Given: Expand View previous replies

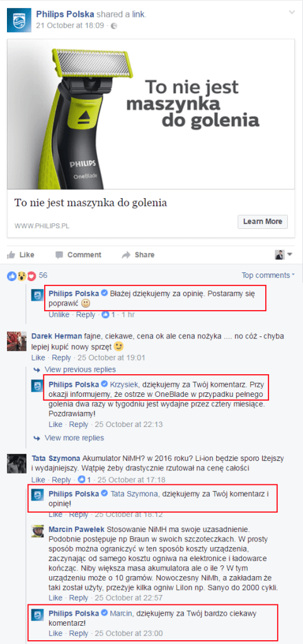Looking at the screenshot, I should (80, 369).
